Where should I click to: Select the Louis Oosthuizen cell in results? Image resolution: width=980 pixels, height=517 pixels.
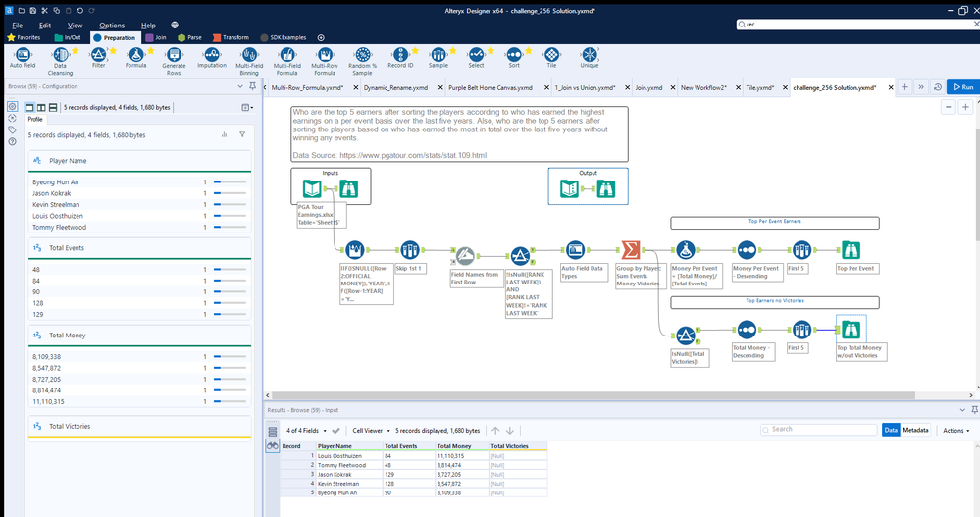click(349, 456)
